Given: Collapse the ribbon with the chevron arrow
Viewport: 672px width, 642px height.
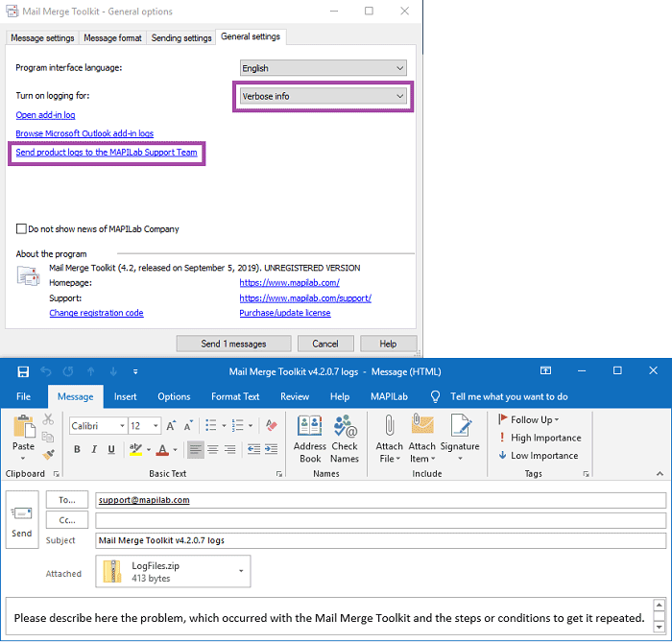Looking at the screenshot, I should (x=660, y=473).
